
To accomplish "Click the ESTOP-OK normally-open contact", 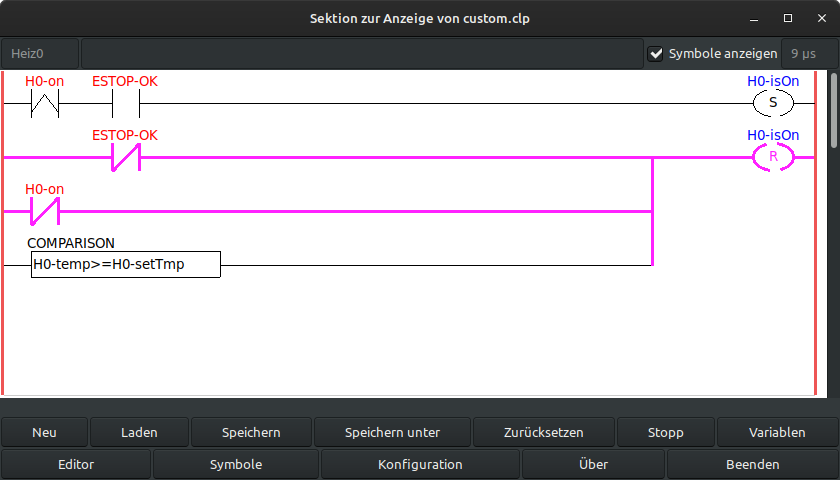I will (125, 103).
